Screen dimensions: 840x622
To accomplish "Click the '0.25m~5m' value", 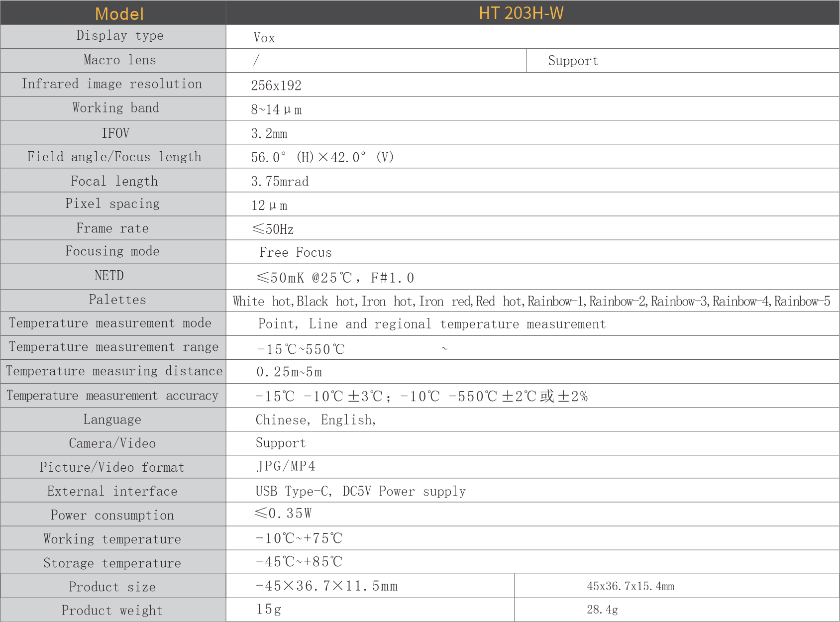I will coord(289,372).
